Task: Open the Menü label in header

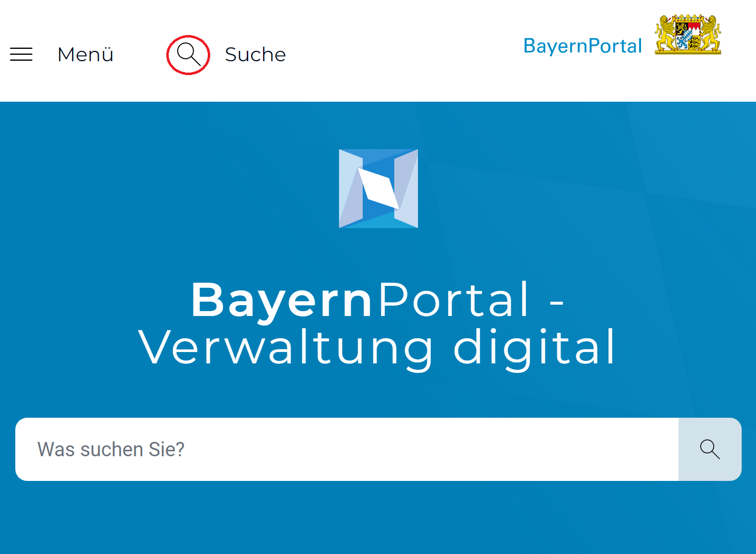Action: pyautogui.click(x=85, y=54)
